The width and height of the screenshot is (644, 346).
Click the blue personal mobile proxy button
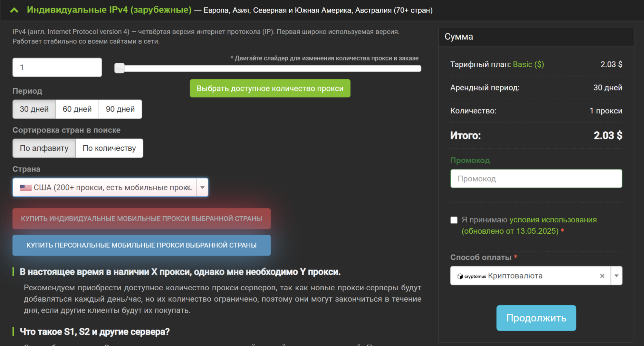tap(142, 245)
